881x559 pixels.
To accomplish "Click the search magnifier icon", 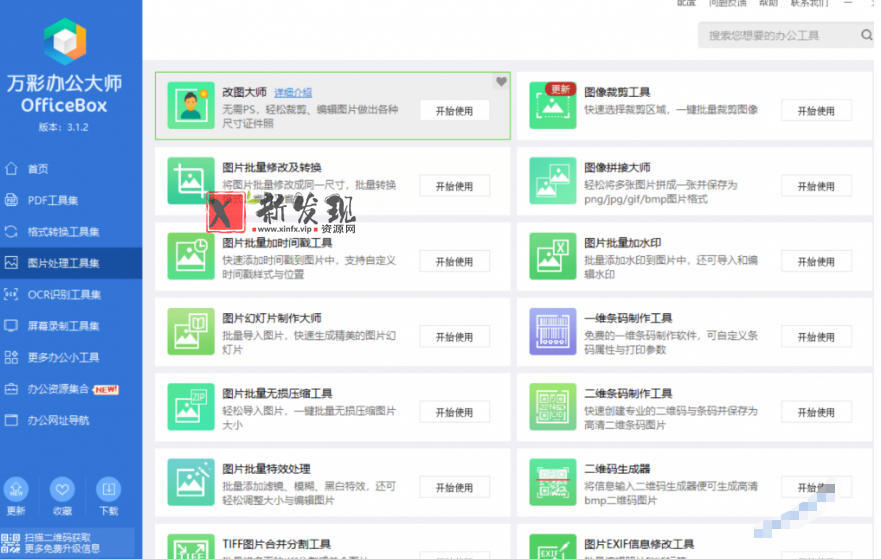I will pos(866,35).
